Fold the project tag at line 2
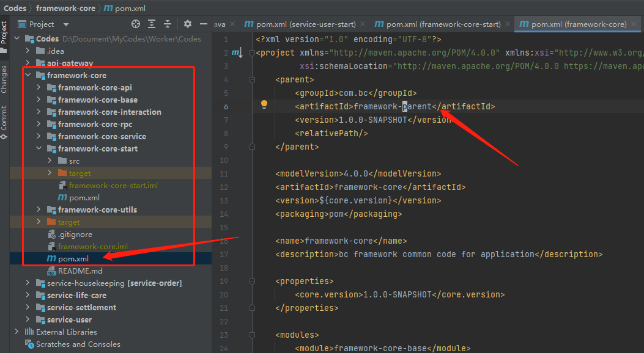The width and height of the screenshot is (644, 353). click(x=252, y=53)
